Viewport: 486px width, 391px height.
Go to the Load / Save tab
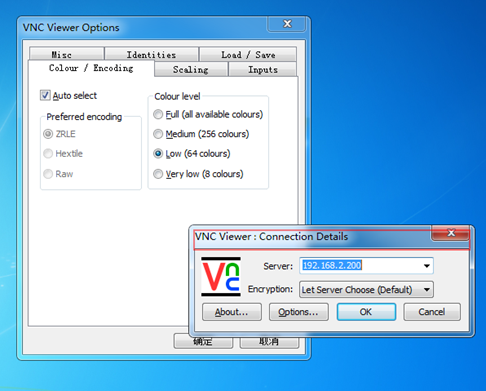coord(248,54)
